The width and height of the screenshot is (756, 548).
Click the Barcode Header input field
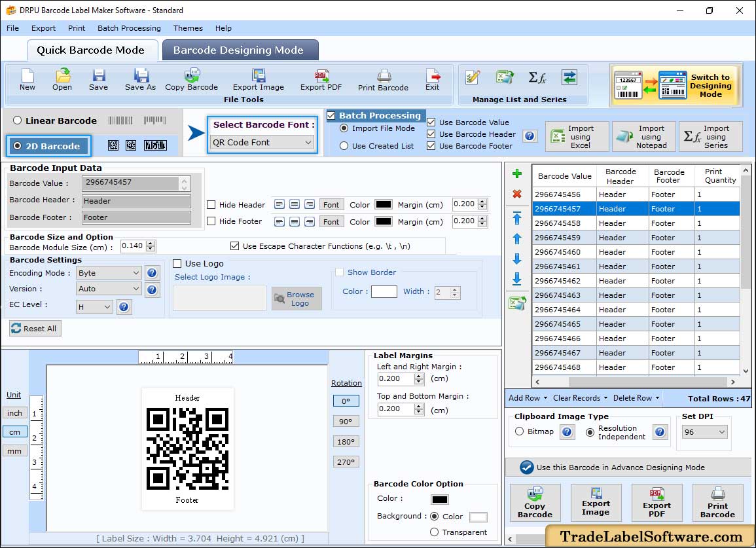click(x=136, y=201)
